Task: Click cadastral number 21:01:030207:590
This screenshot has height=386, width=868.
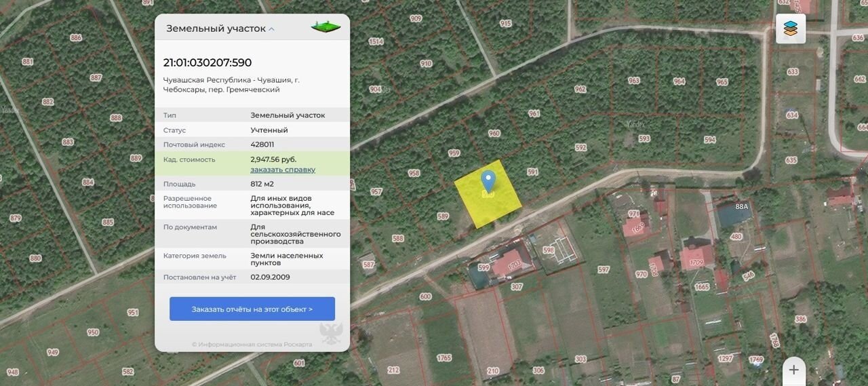Action: click(x=208, y=62)
